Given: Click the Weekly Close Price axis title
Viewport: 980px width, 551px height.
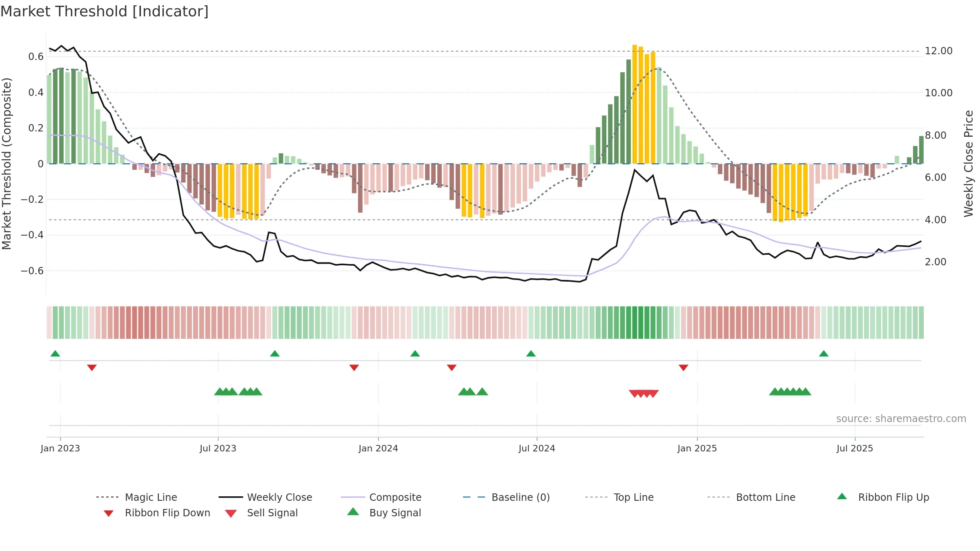Looking at the screenshot, I should click(969, 164).
